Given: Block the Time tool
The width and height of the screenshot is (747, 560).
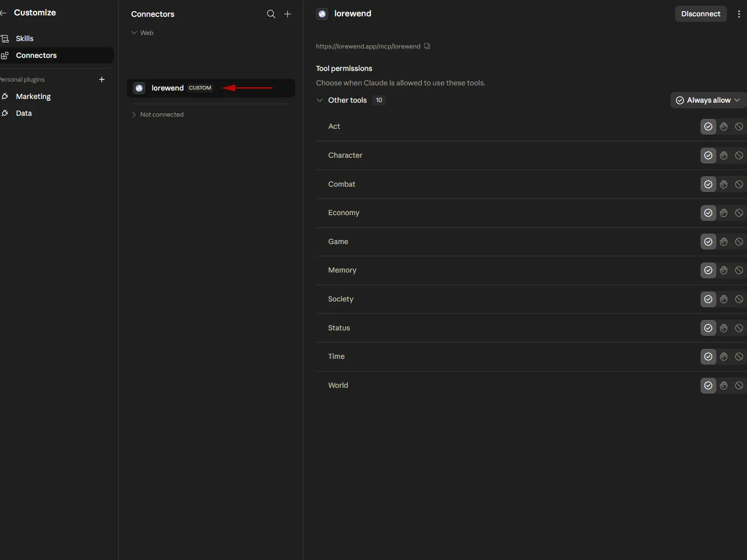Looking at the screenshot, I should [x=739, y=357].
